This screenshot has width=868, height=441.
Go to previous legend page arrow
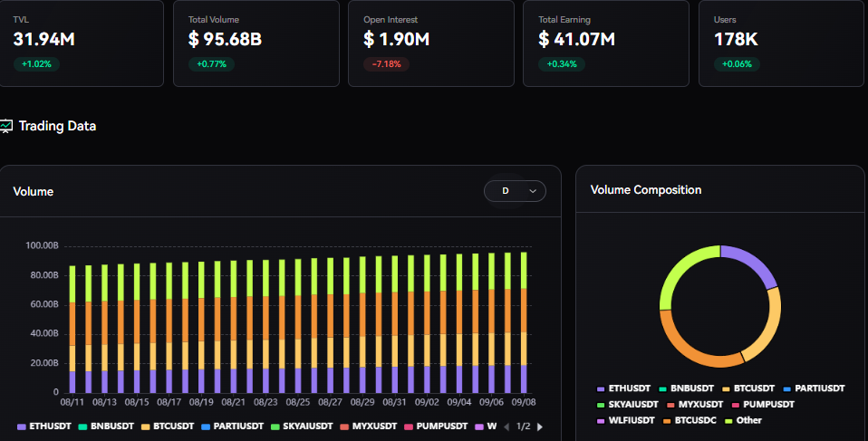pos(506,427)
